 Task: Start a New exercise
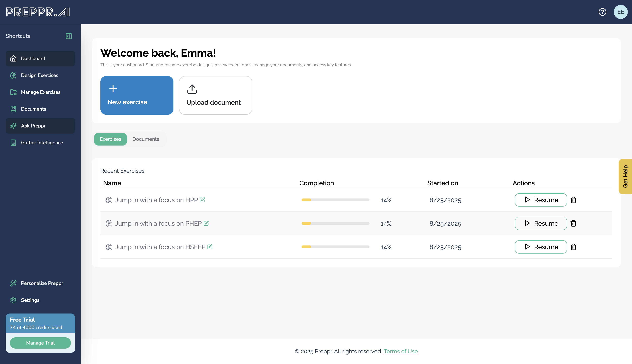coord(137,95)
